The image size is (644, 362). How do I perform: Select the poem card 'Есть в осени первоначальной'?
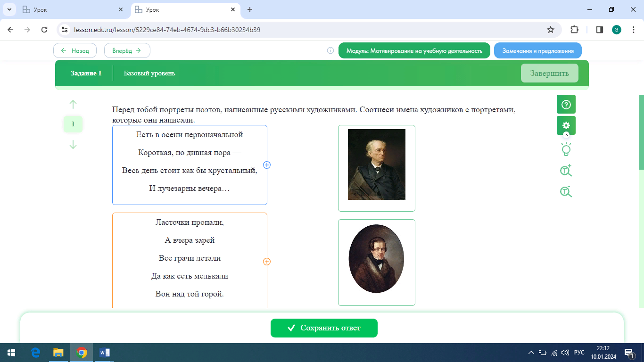click(190, 165)
